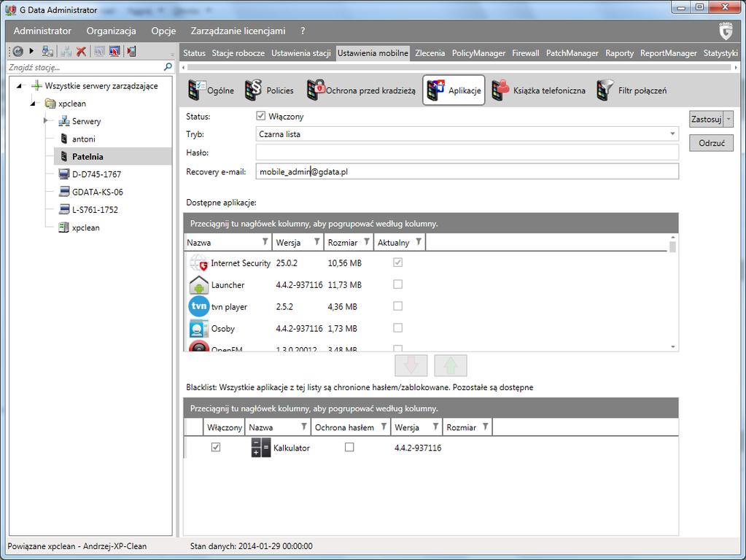This screenshot has height=560, width=746.
Task: Switch to the Stacje robocze tab
Action: 238,53
